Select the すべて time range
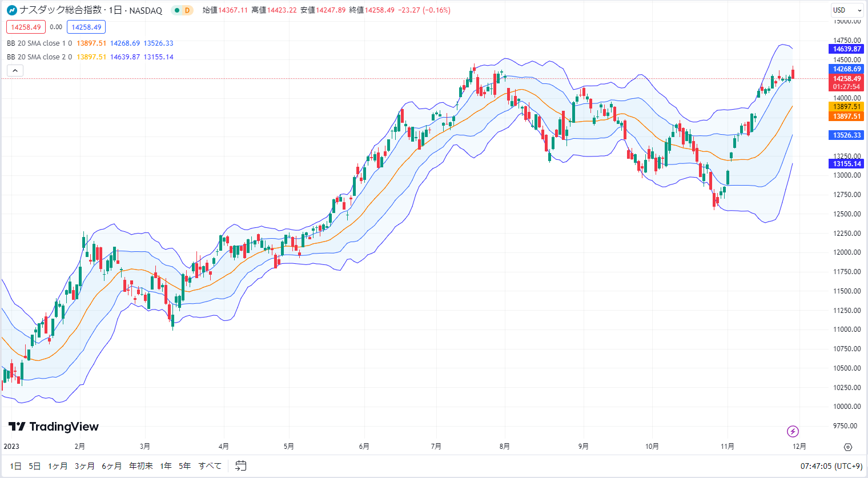868x478 pixels. point(210,466)
